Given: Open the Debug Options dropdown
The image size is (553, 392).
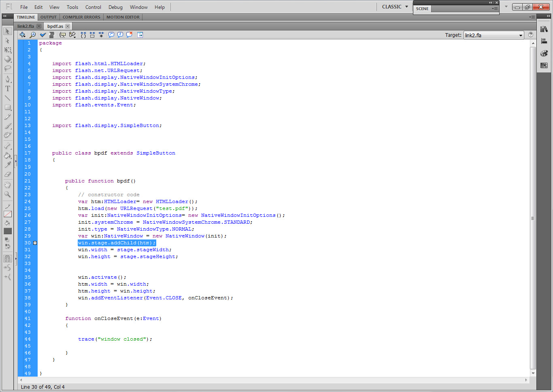Looking at the screenshot, I should pos(72,35).
